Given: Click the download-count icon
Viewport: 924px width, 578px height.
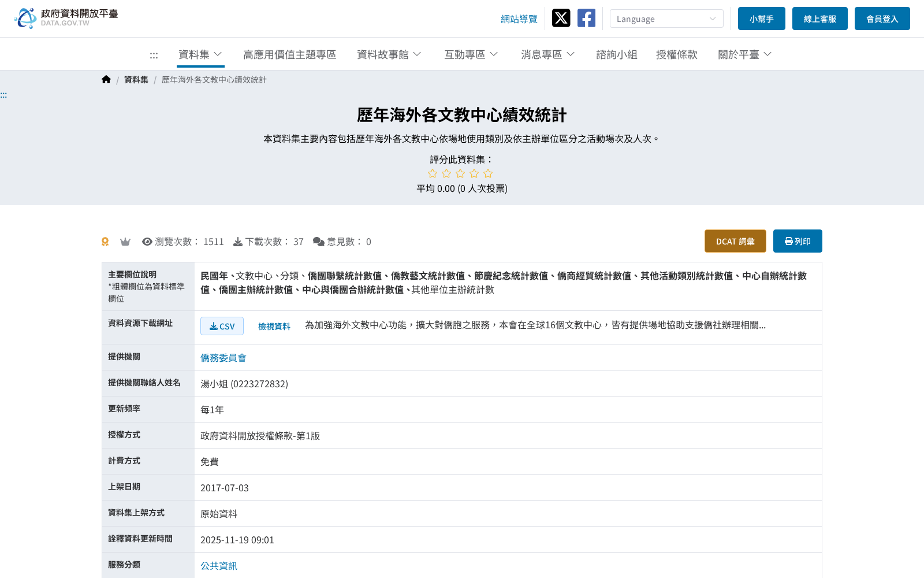Looking at the screenshot, I should click(238, 242).
